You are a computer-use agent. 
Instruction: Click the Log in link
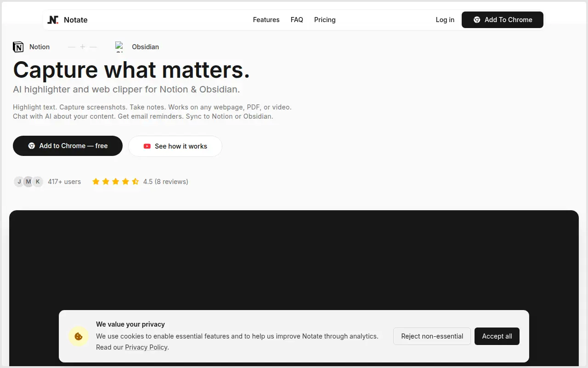(445, 20)
